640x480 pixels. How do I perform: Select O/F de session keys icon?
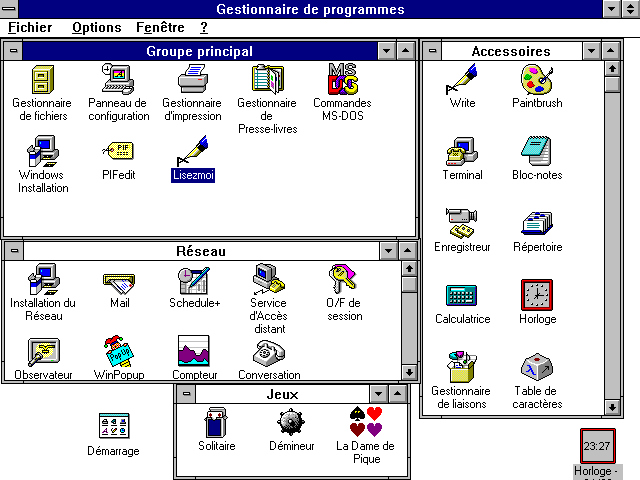[x=343, y=280]
